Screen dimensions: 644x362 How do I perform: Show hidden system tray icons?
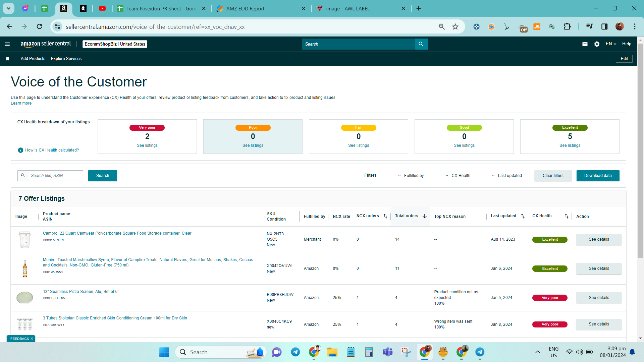click(x=537, y=352)
